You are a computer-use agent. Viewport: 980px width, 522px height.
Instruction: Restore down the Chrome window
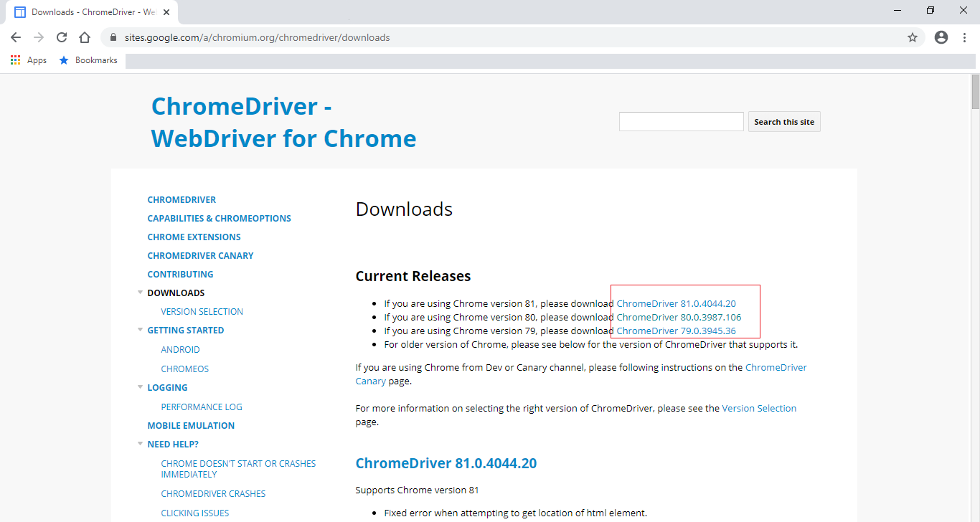pos(930,10)
